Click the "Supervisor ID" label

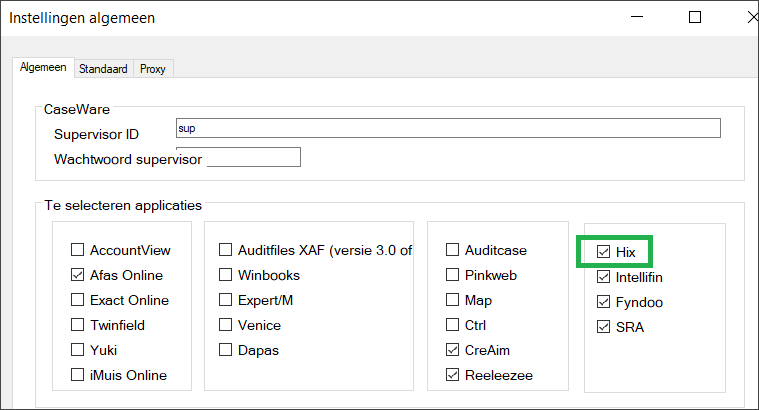pyautogui.click(x=96, y=134)
